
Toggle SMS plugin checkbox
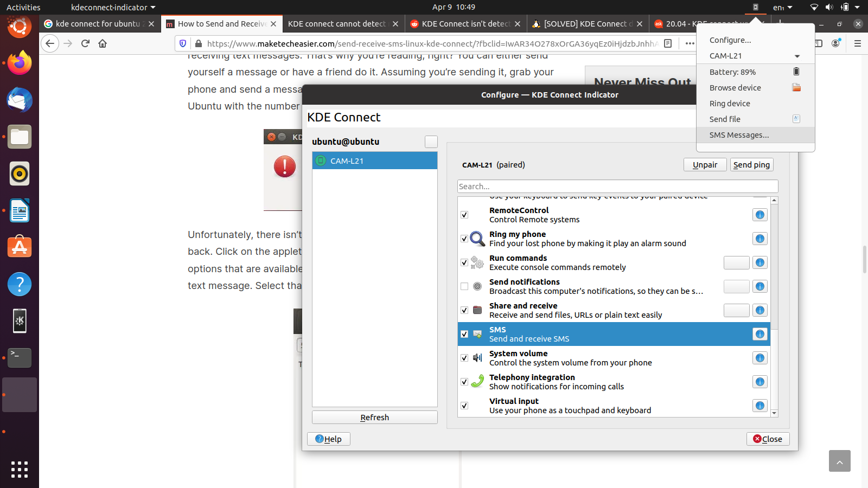tap(464, 334)
